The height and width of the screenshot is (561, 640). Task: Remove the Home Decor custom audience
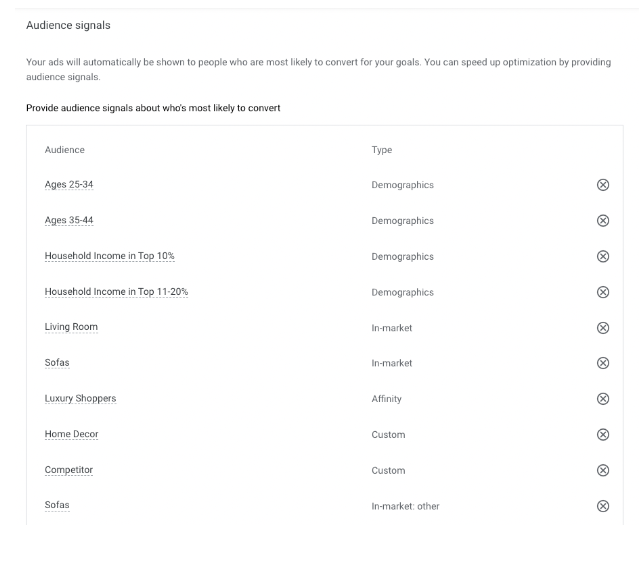point(602,434)
